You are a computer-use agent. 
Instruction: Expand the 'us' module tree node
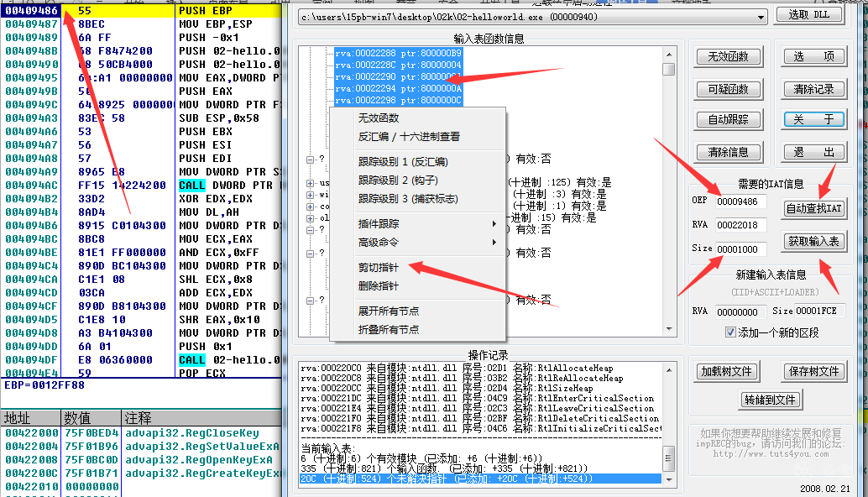tap(310, 183)
